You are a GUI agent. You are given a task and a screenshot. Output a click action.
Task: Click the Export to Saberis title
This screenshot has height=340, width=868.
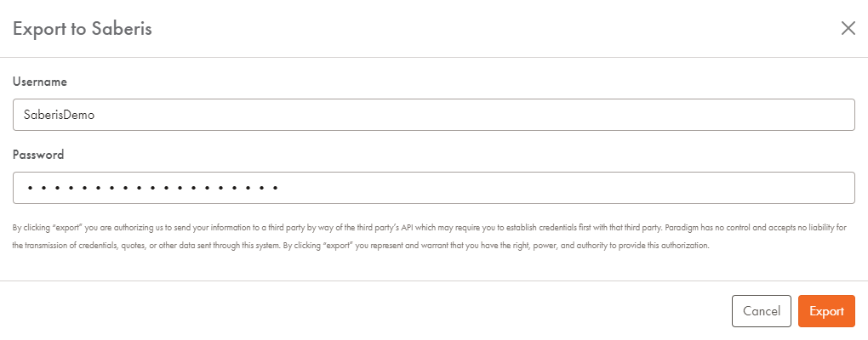82,29
